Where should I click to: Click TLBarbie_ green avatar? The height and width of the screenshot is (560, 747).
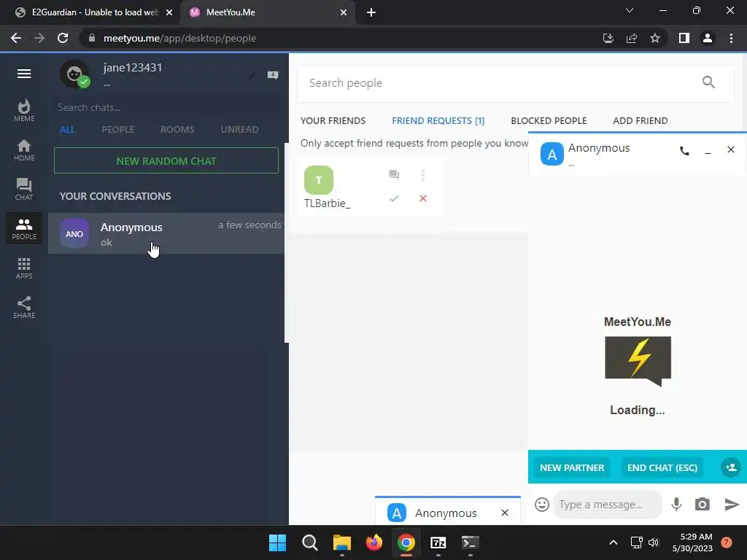point(319,180)
